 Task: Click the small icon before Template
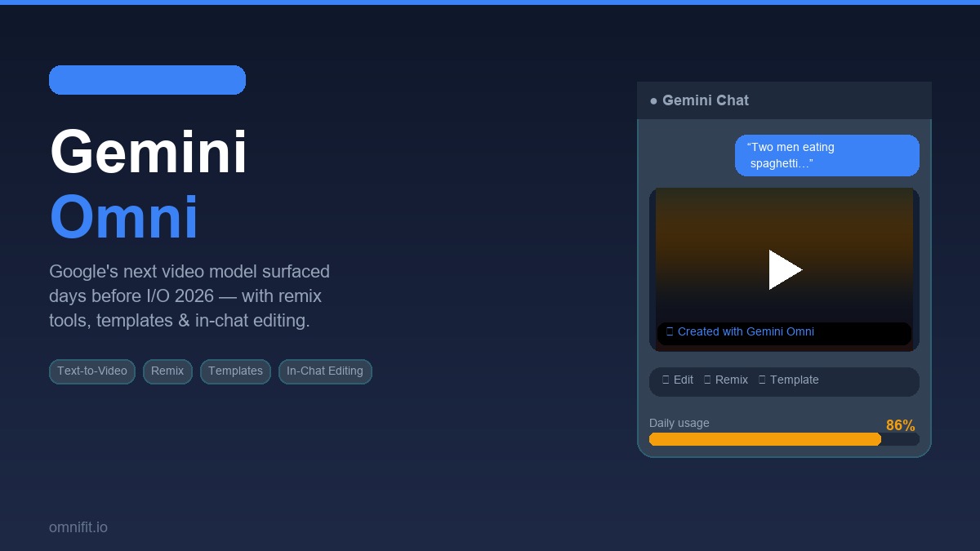tap(762, 380)
